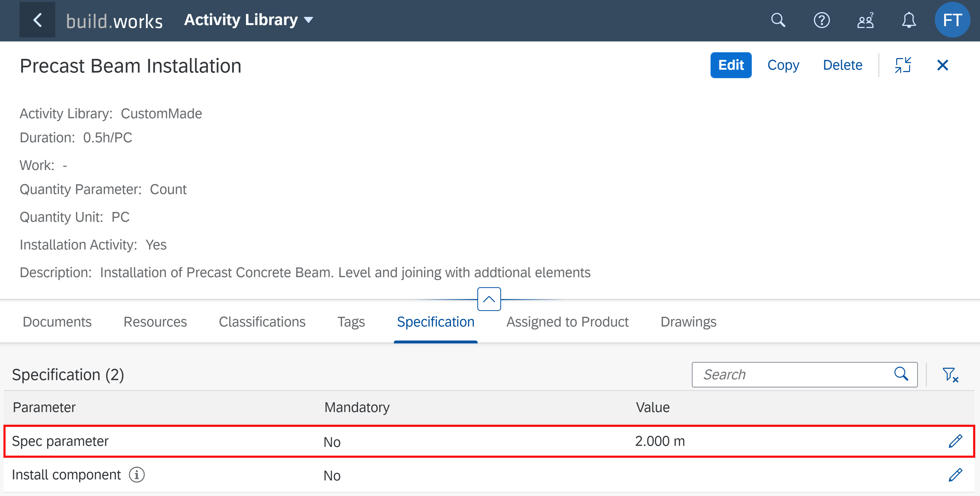The height and width of the screenshot is (496, 980).
Task: Click the Delete button
Action: [x=842, y=65]
